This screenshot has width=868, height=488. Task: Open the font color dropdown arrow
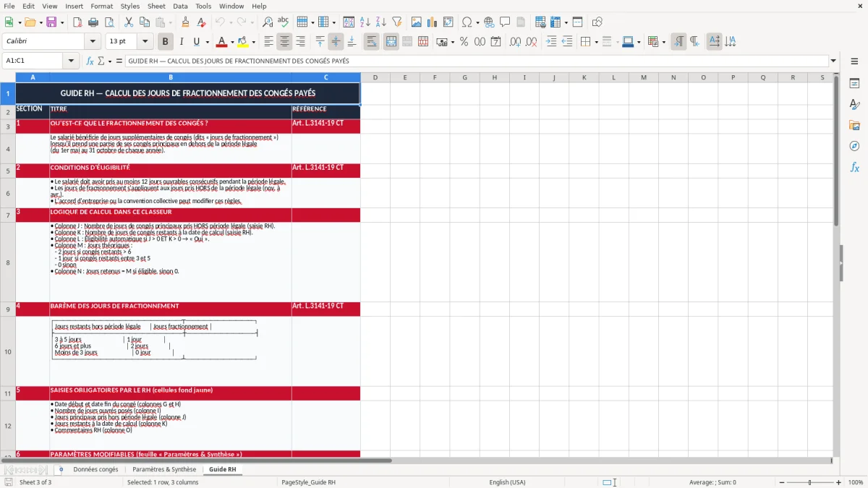[232, 42]
